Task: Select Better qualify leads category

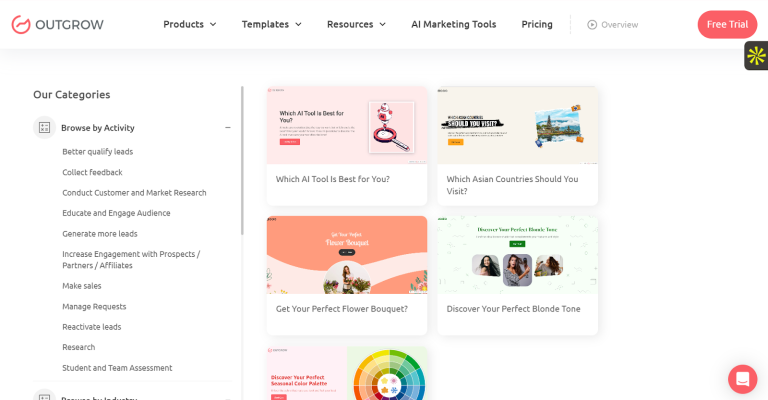Action: (97, 152)
